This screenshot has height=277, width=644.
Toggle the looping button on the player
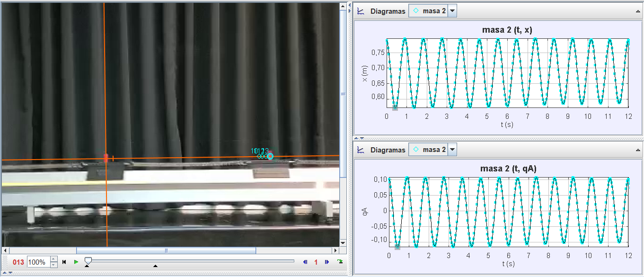click(340, 262)
